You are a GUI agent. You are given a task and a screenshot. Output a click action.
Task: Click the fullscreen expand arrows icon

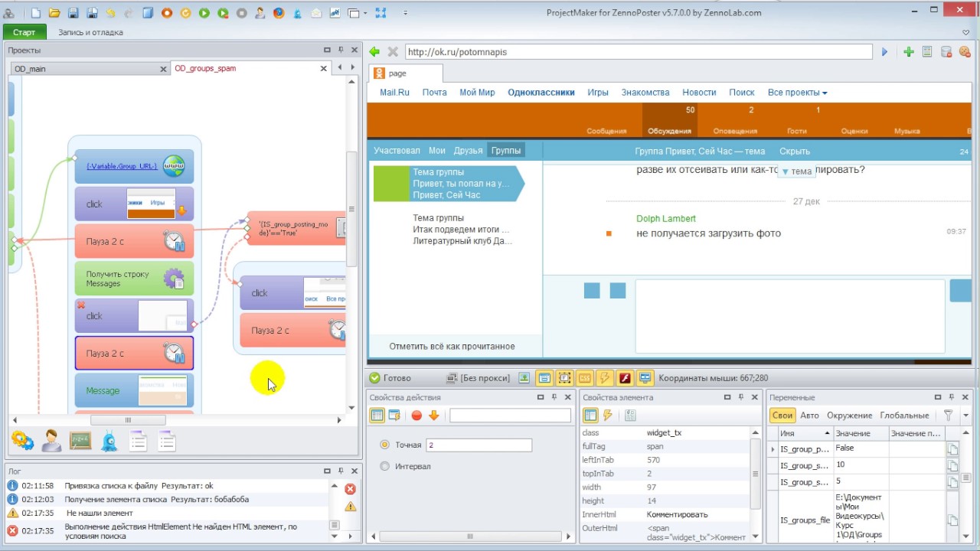click(381, 13)
